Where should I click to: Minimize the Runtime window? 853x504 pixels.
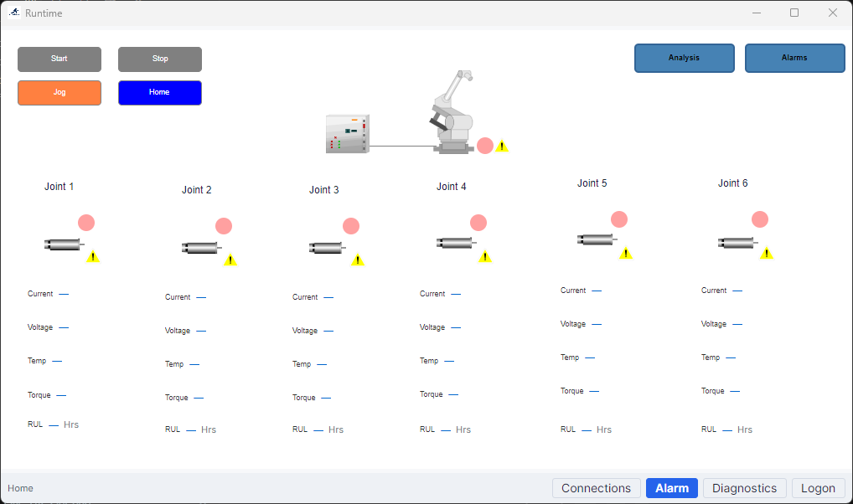click(x=757, y=13)
